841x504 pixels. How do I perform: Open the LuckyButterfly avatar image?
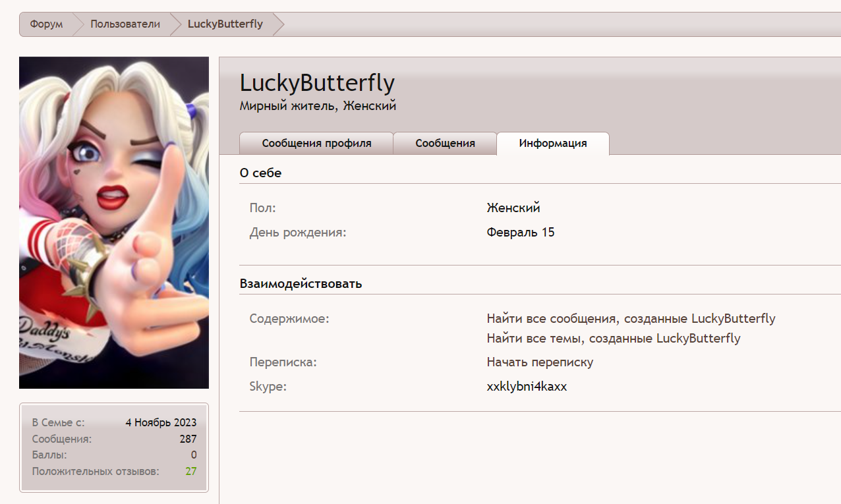tap(114, 223)
